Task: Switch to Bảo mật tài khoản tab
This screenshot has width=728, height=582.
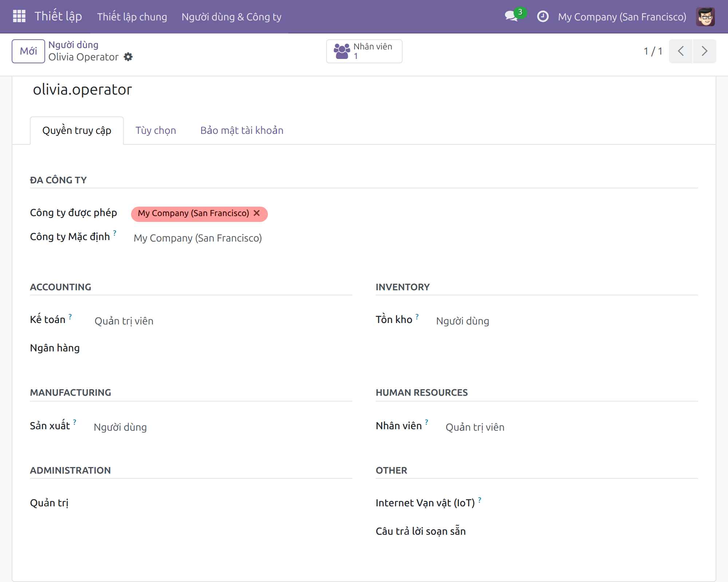Action: [242, 131]
